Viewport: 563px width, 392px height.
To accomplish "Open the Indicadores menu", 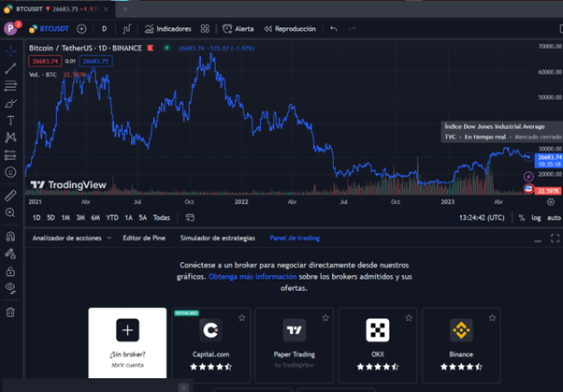I will click(168, 29).
